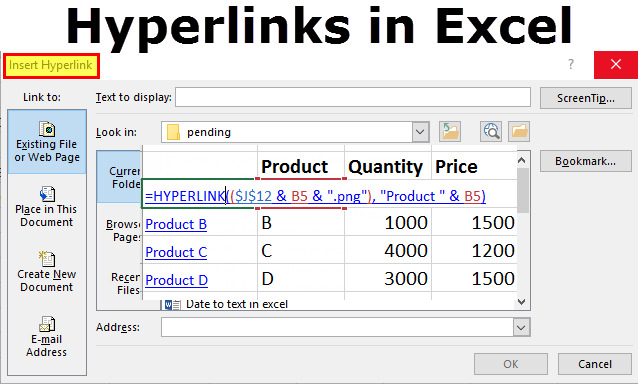This screenshot has height=384, width=638.
Task: Click the Browse the Web icon
Action: tap(491, 131)
